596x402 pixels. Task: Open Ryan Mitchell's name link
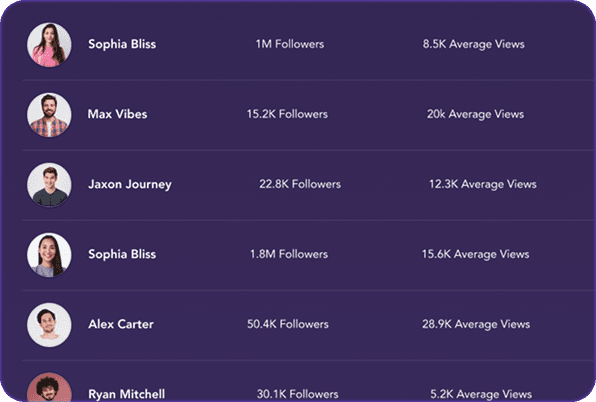(x=127, y=394)
